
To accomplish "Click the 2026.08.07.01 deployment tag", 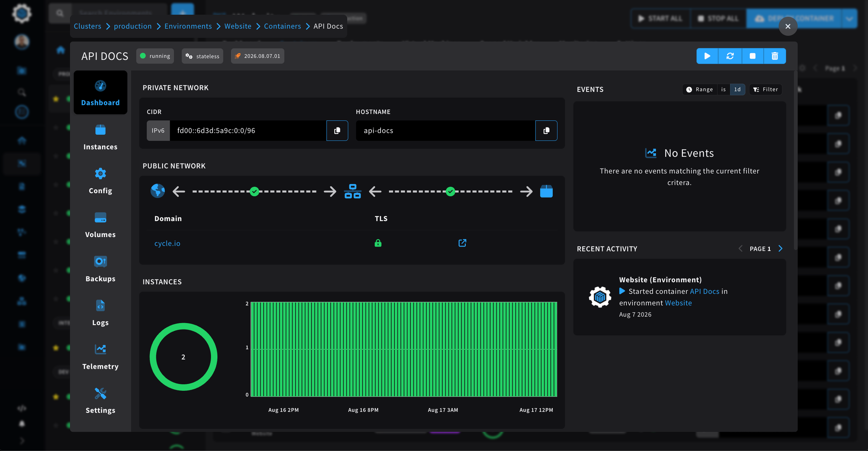I will pyautogui.click(x=258, y=56).
